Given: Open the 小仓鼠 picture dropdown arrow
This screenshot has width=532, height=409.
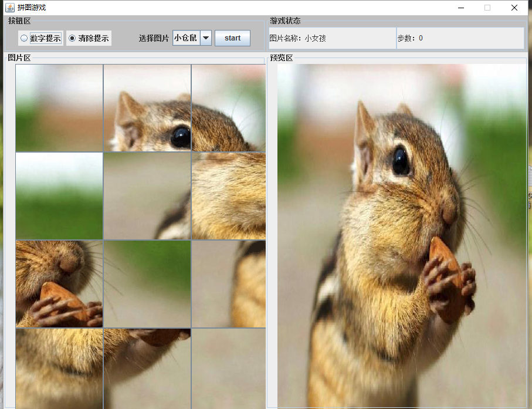Looking at the screenshot, I should coord(206,38).
